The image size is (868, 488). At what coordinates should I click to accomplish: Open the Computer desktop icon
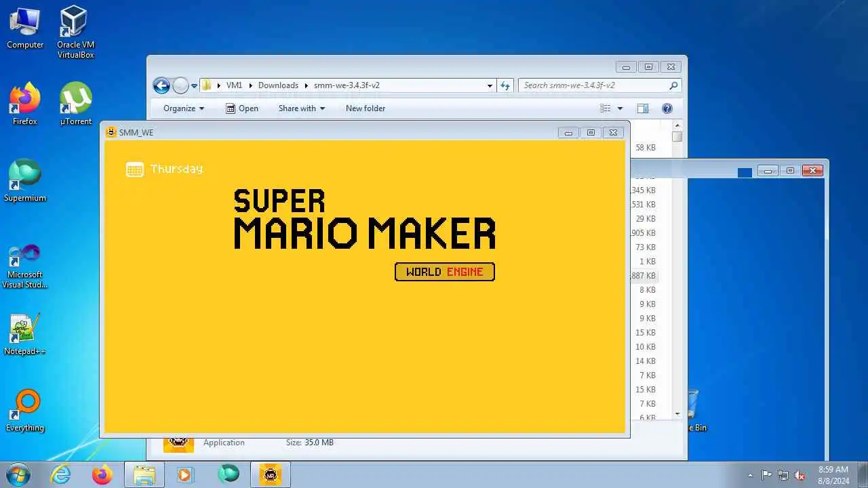pos(25,27)
